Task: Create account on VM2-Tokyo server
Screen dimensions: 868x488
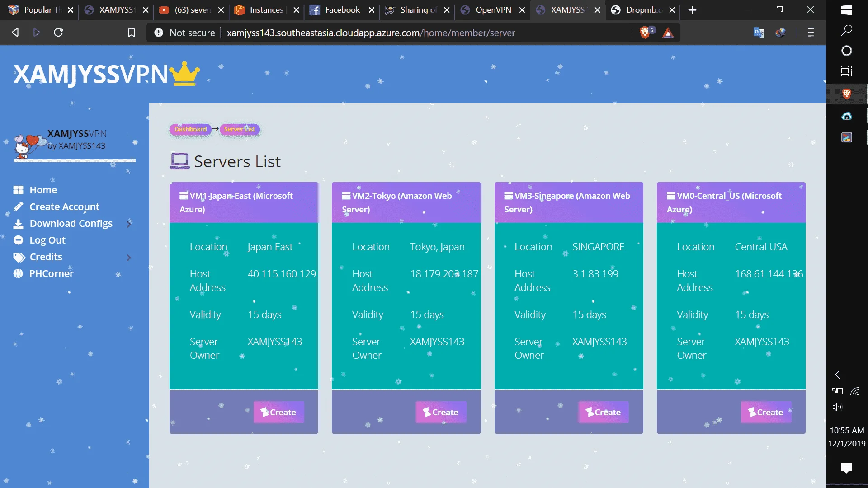Action: point(441,412)
